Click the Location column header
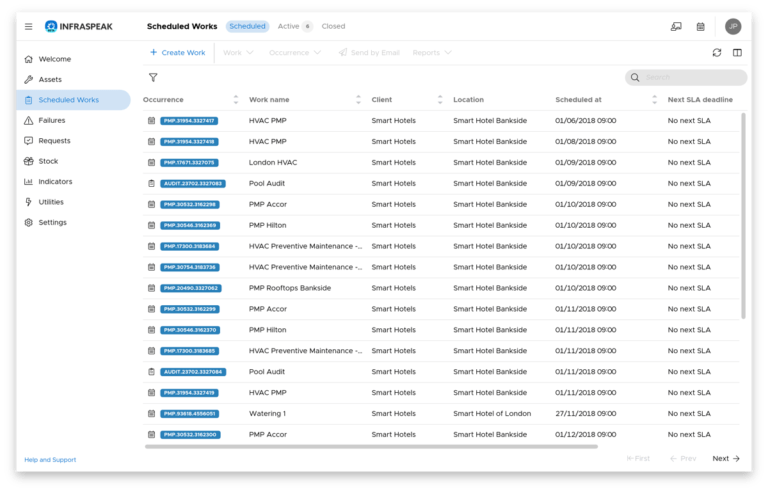768x492 pixels. pyautogui.click(x=468, y=99)
